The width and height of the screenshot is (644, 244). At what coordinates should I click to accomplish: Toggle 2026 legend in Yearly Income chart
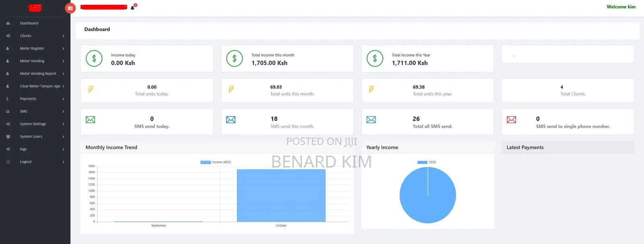(x=427, y=162)
